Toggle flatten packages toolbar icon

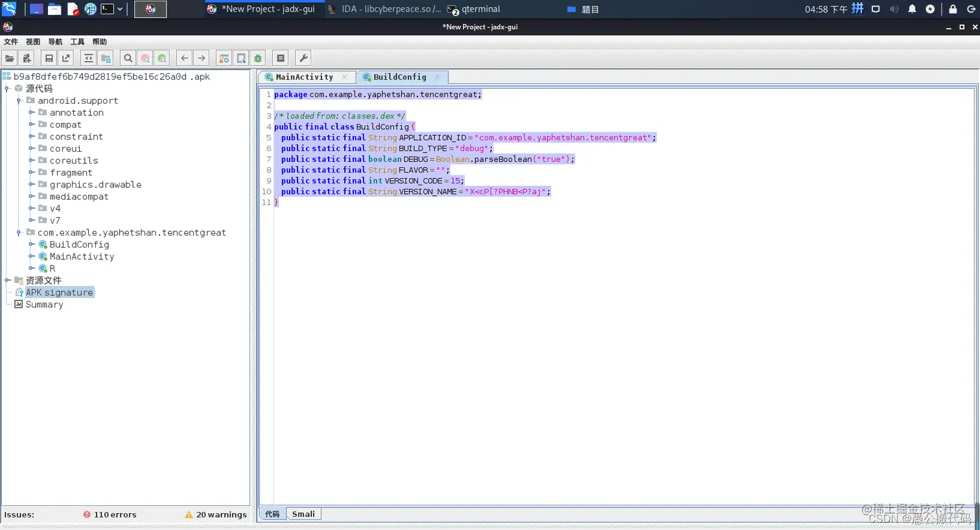click(x=106, y=58)
